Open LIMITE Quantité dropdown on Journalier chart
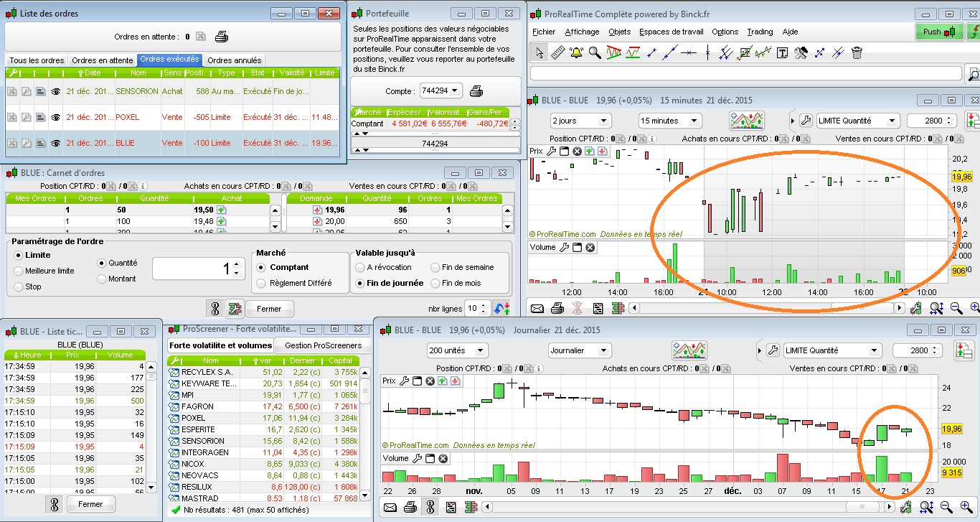The width and height of the screenshot is (980, 522). coord(832,350)
